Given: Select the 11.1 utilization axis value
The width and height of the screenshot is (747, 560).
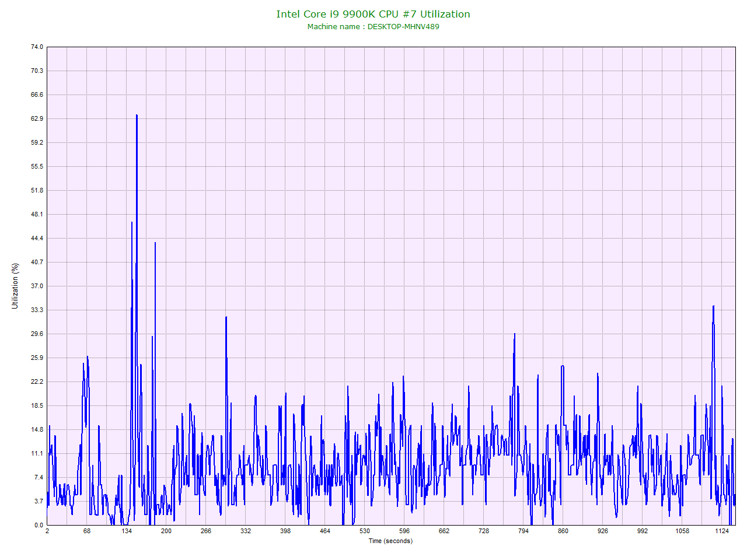Looking at the screenshot, I should tap(37, 453).
